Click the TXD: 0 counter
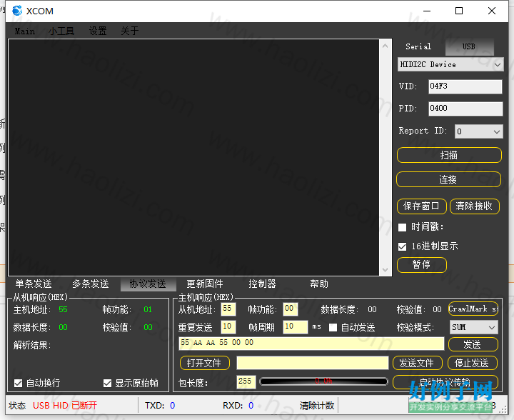The image size is (514, 420). pos(160,406)
